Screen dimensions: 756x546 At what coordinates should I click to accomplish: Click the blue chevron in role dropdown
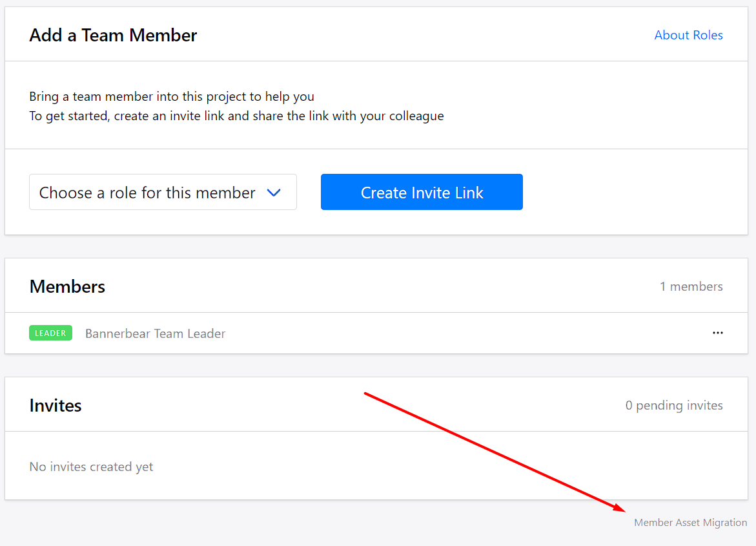(x=274, y=193)
